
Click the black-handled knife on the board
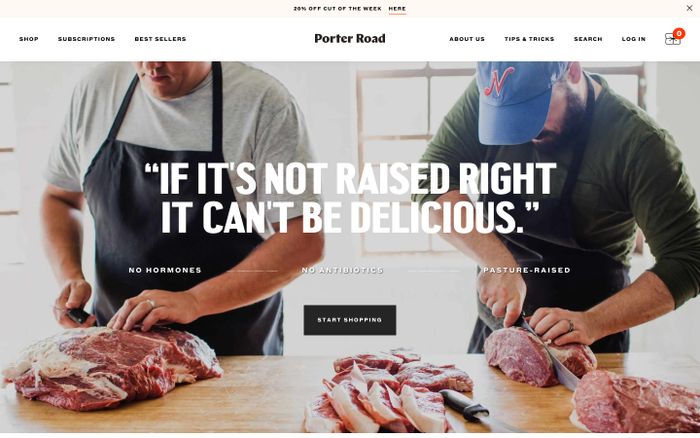click(463, 406)
